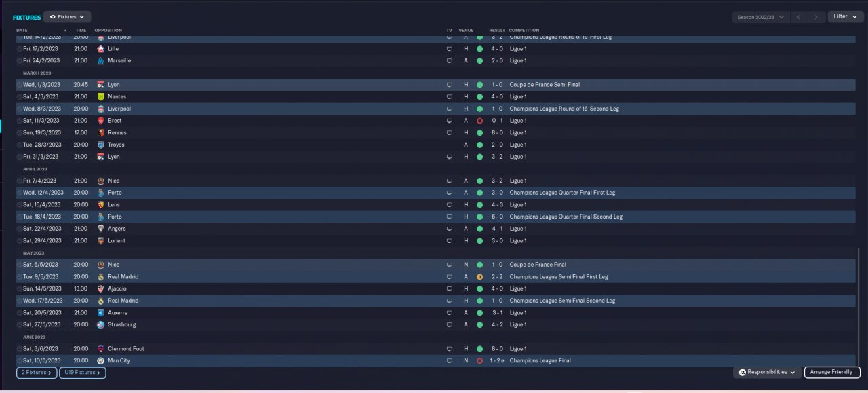Click the Troyes club badge

tap(101, 145)
